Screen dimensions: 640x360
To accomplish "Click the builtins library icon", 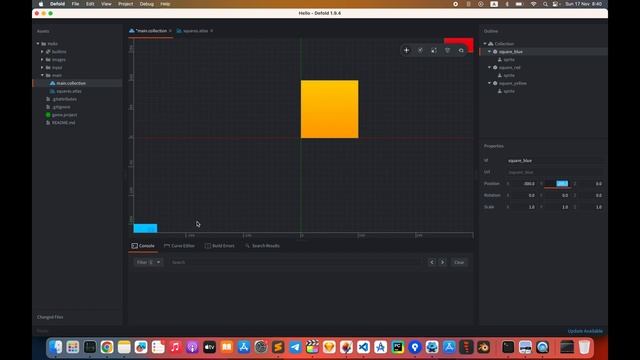I will point(48,52).
